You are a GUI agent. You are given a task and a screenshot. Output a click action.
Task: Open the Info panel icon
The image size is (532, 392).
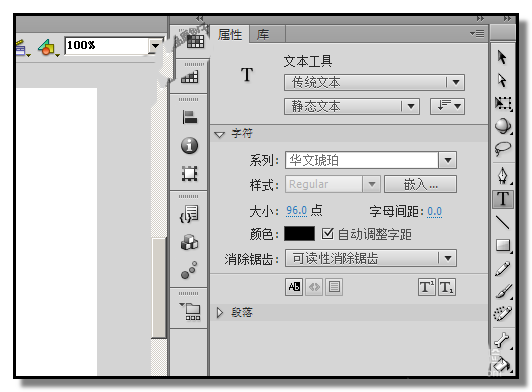[189, 146]
